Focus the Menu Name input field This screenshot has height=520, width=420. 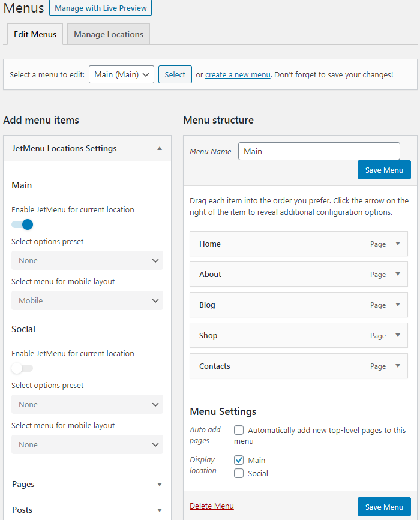tap(319, 151)
